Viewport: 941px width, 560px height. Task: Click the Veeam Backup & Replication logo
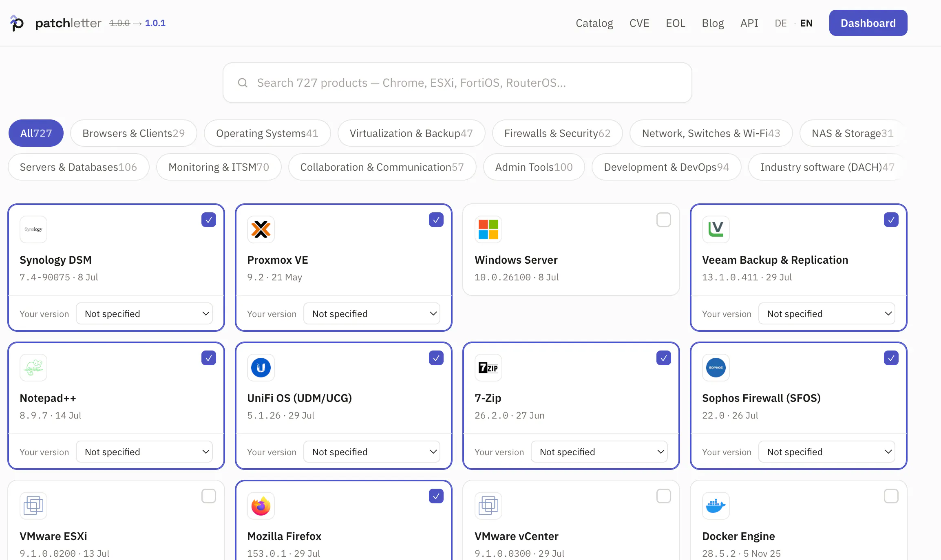tap(716, 229)
